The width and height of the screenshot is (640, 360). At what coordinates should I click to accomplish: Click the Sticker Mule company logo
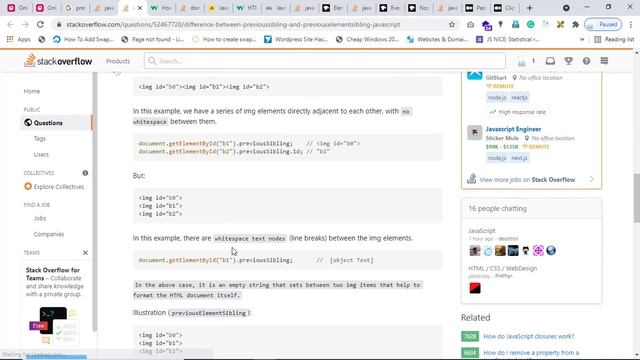click(474, 132)
